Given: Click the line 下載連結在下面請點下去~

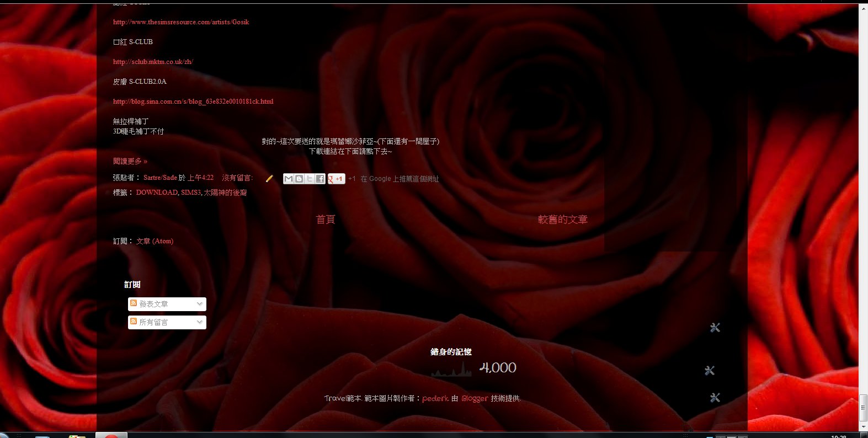Looking at the screenshot, I should (x=350, y=151).
